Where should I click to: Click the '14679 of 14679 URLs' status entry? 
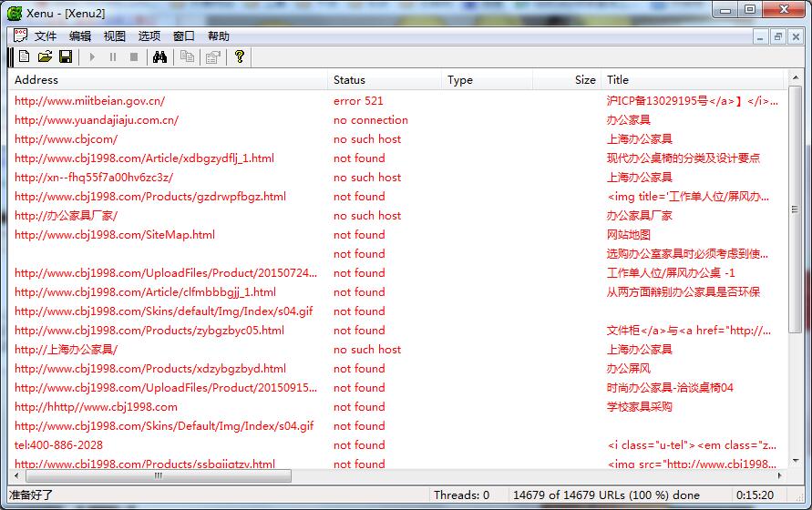click(606, 495)
